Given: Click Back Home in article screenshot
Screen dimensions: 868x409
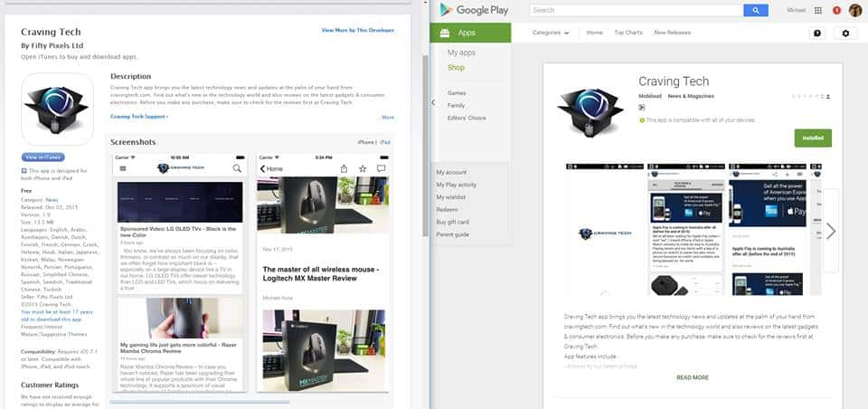Looking at the screenshot, I should tap(271, 168).
